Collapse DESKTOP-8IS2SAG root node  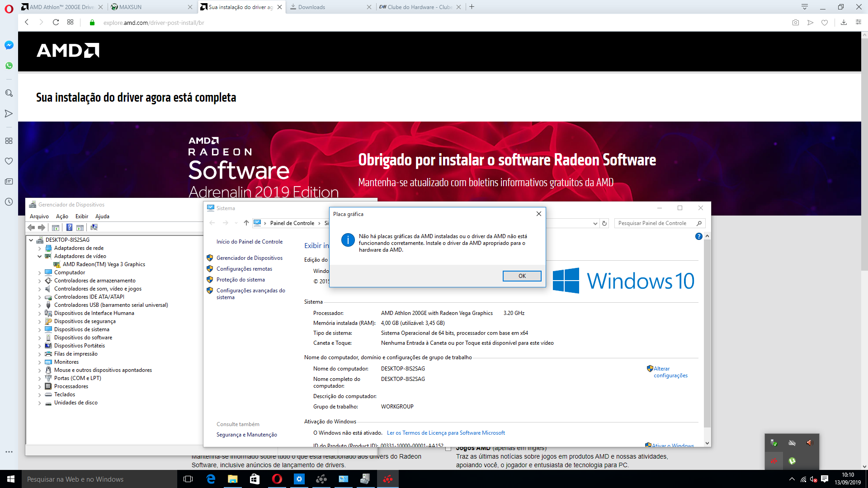pos(31,240)
